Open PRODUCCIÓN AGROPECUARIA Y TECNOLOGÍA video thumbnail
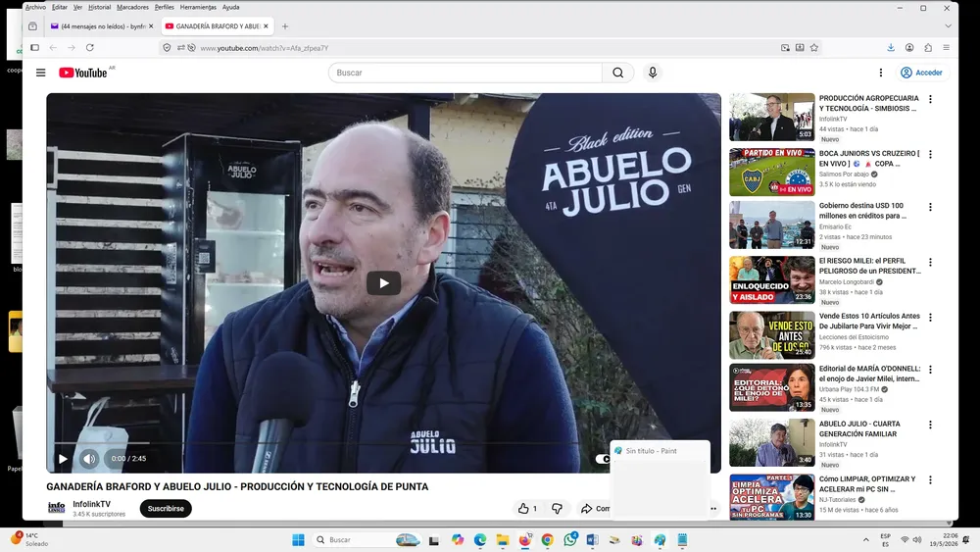This screenshot has width=980, height=552. 772,117
